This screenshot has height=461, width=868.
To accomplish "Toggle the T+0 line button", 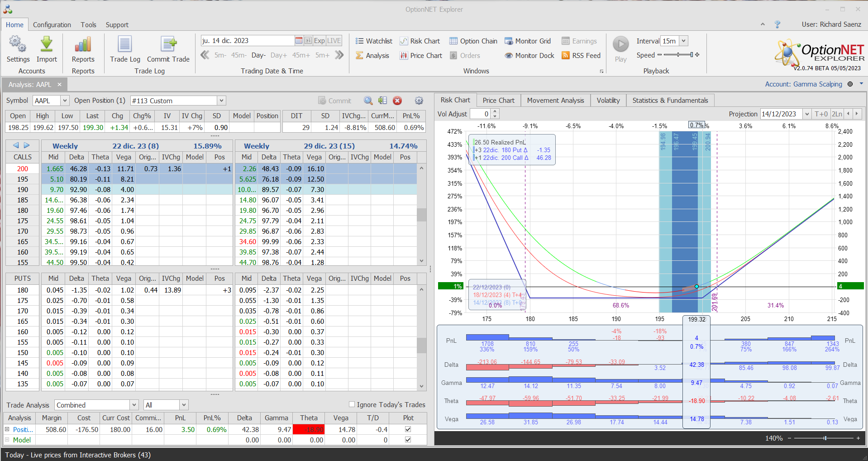I will 821,114.
